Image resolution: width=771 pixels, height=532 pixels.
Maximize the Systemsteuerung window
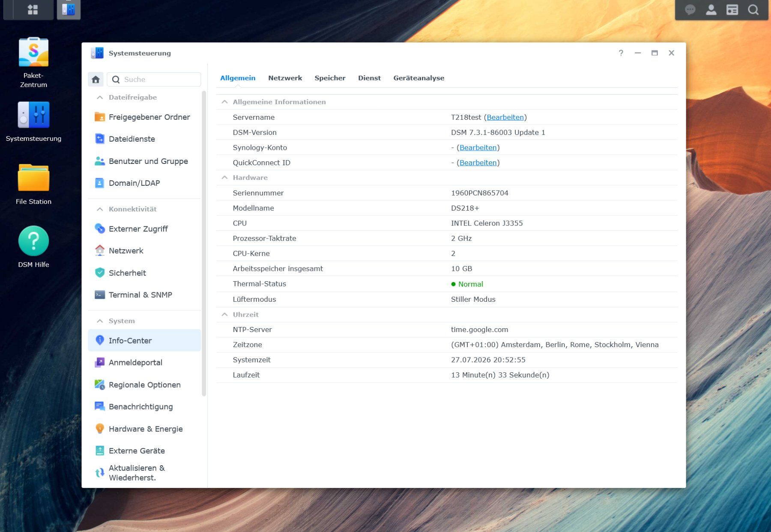click(654, 53)
